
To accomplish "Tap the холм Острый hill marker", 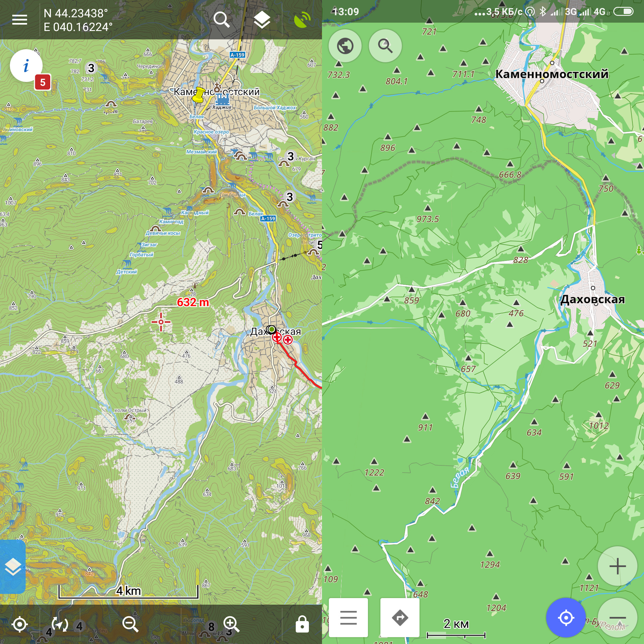I will click(x=130, y=417).
